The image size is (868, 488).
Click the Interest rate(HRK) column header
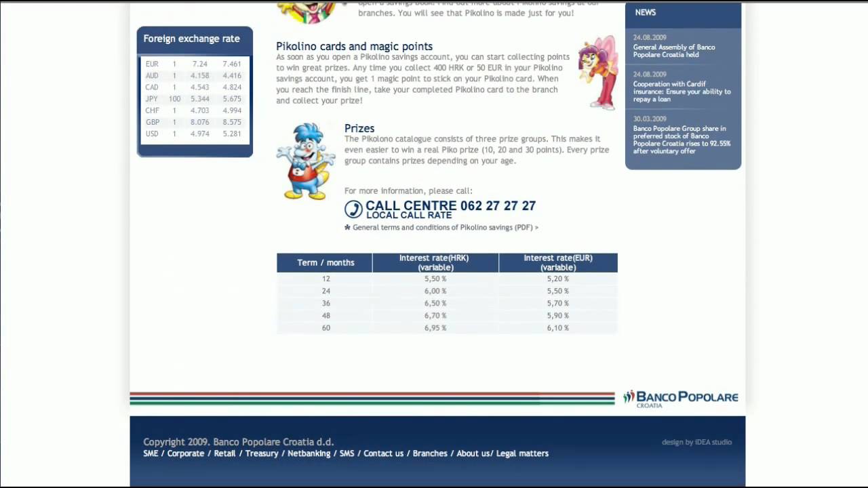point(435,263)
